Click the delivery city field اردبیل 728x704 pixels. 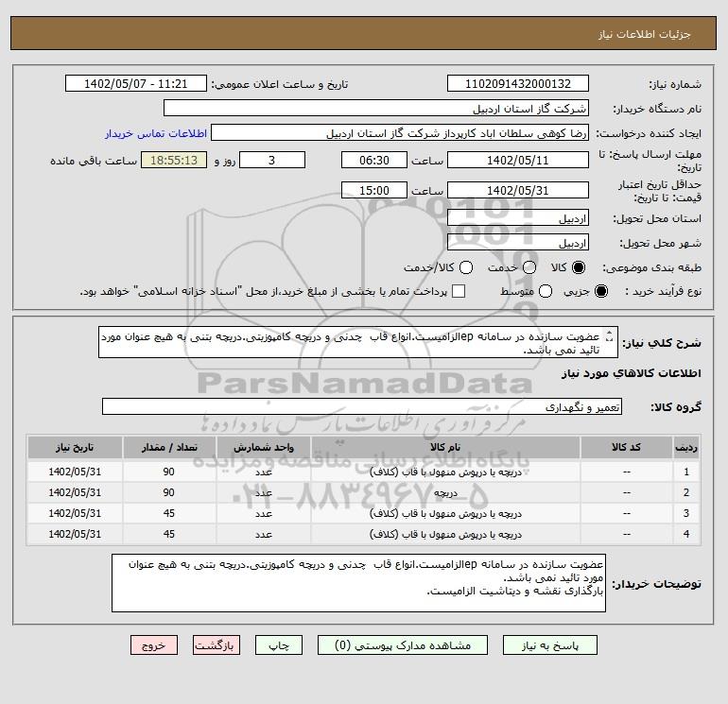(x=518, y=243)
